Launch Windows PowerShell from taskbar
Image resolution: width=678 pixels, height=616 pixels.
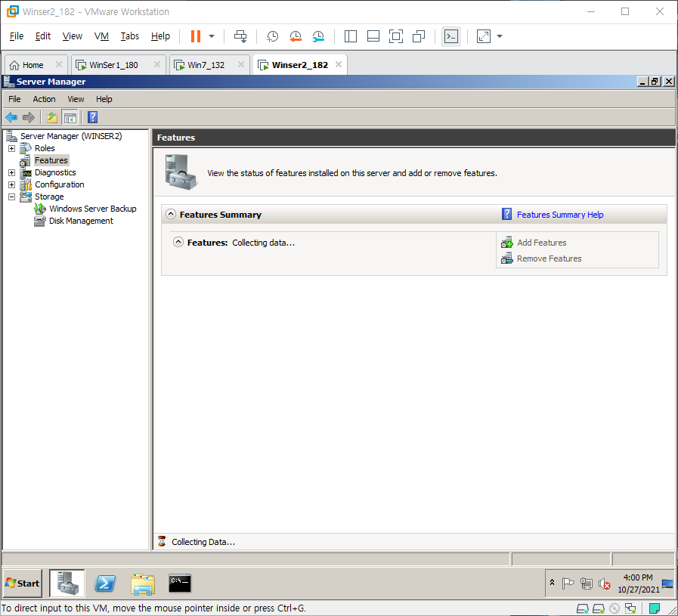click(105, 583)
